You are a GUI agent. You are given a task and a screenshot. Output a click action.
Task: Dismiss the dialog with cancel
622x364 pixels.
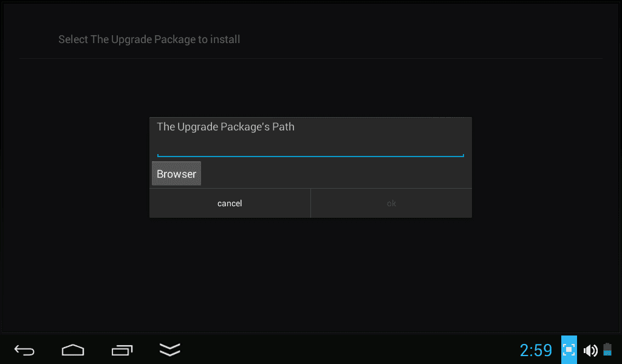point(230,203)
